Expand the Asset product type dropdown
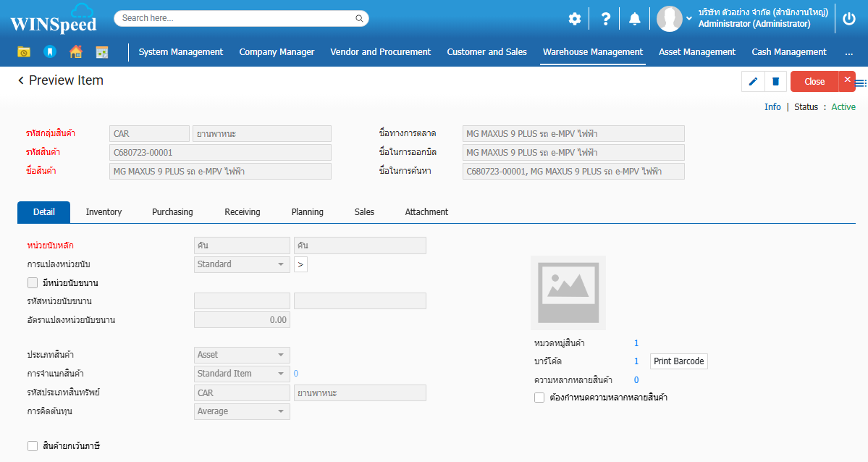Viewport: 868px width, 462px height. click(242, 355)
